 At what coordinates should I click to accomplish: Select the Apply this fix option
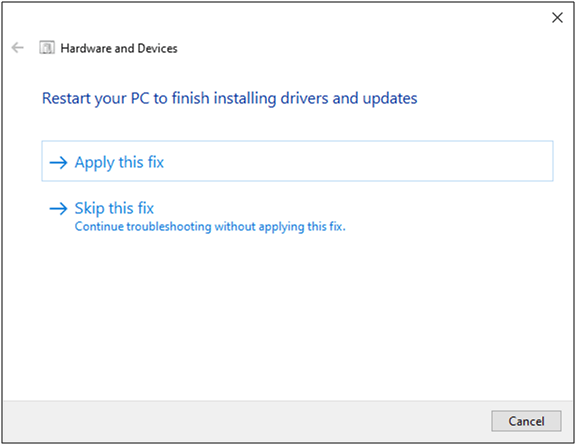coord(297,161)
